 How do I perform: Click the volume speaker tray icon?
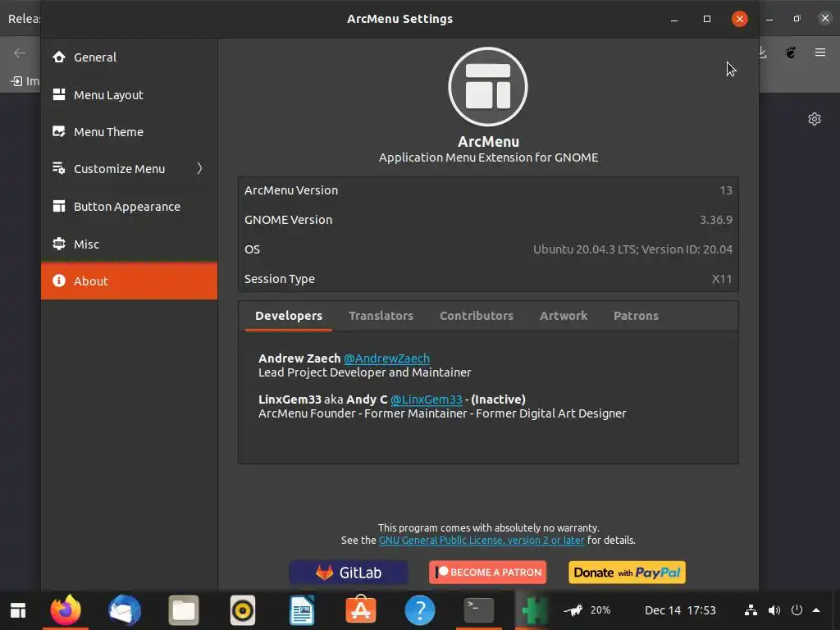point(774,610)
